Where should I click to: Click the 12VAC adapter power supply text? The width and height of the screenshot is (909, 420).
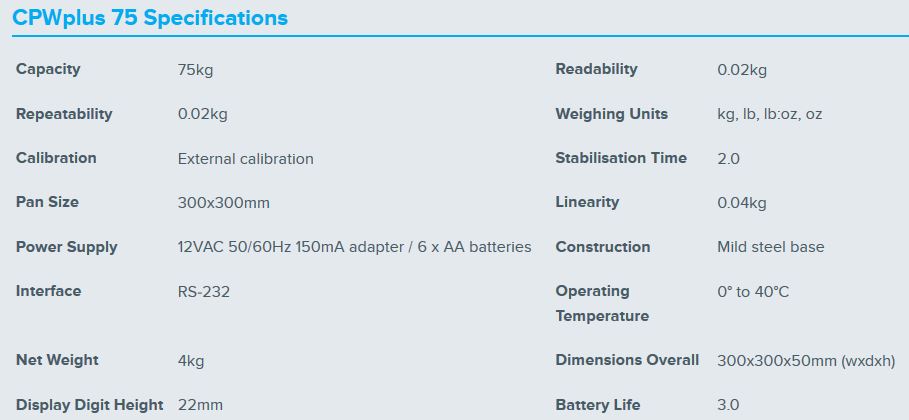(354, 247)
